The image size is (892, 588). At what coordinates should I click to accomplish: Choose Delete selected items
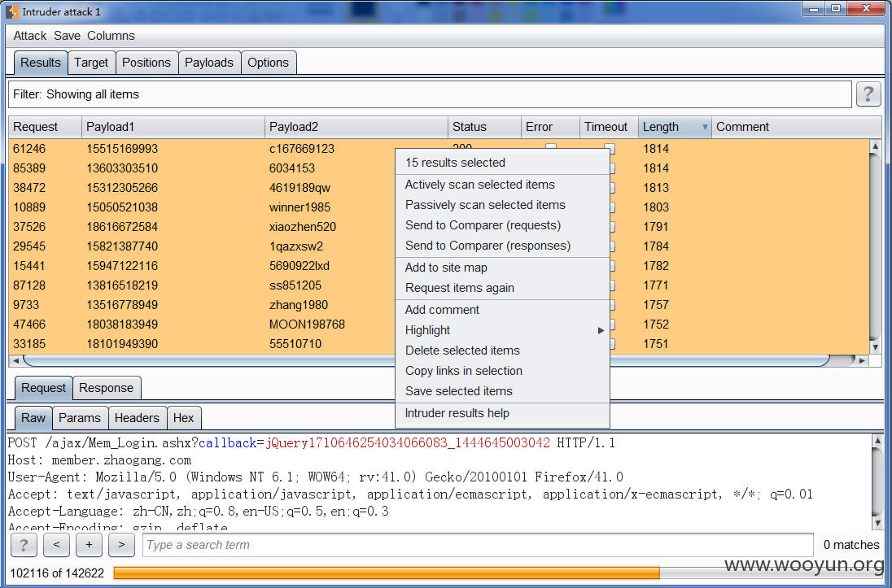(502, 351)
